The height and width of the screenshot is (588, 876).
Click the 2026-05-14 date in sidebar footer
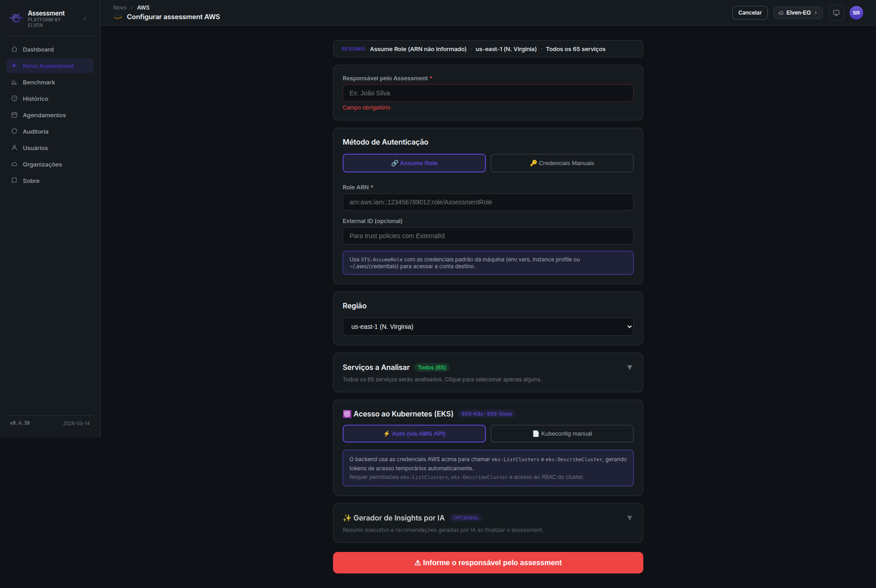coord(76,423)
